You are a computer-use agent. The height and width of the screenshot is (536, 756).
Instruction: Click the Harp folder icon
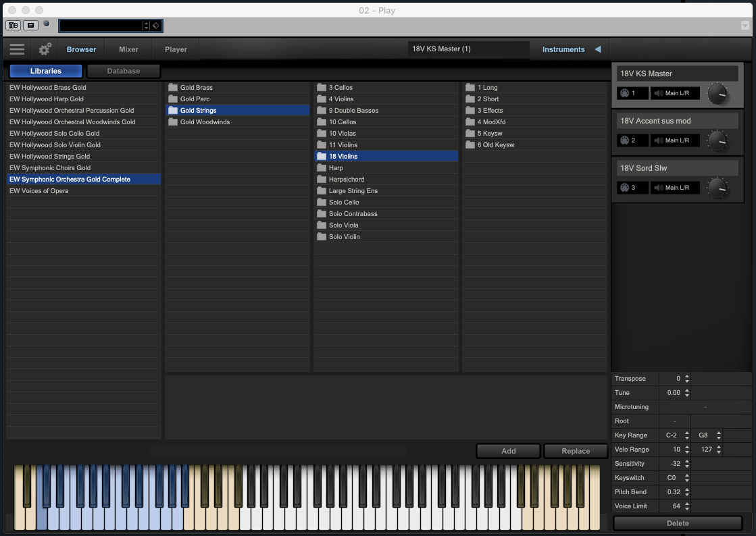pos(322,167)
